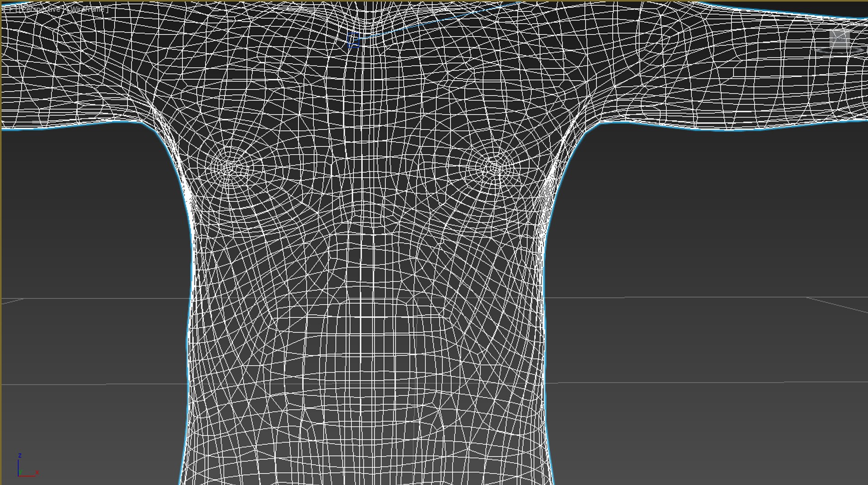Click the blue vertex selection box marker
Screen dimensions: 868x485
[354, 40]
